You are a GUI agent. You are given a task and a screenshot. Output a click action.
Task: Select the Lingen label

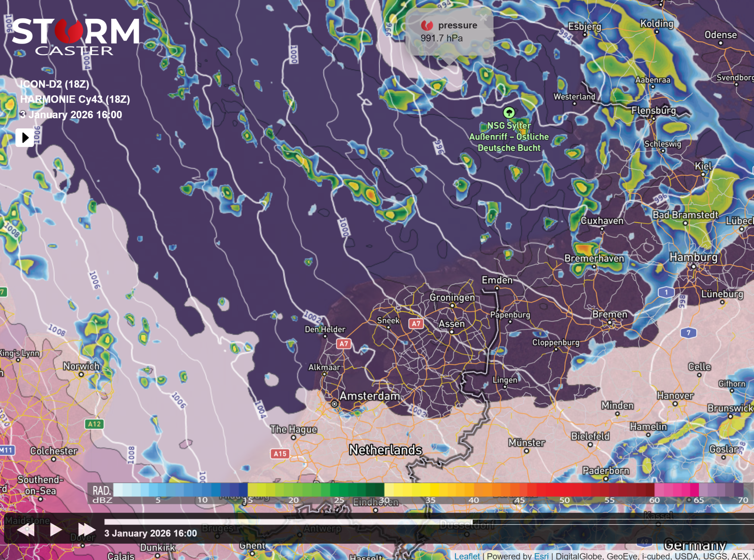pos(505,380)
